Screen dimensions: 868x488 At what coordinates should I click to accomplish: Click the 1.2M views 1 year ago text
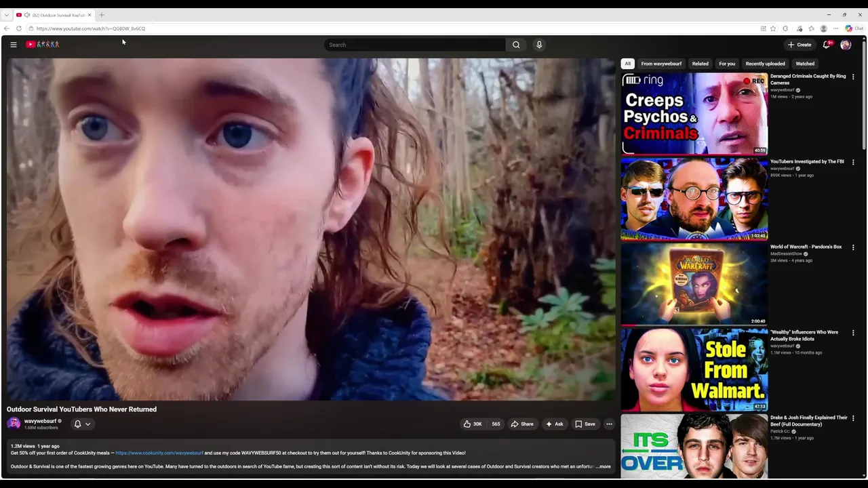tap(35, 446)
